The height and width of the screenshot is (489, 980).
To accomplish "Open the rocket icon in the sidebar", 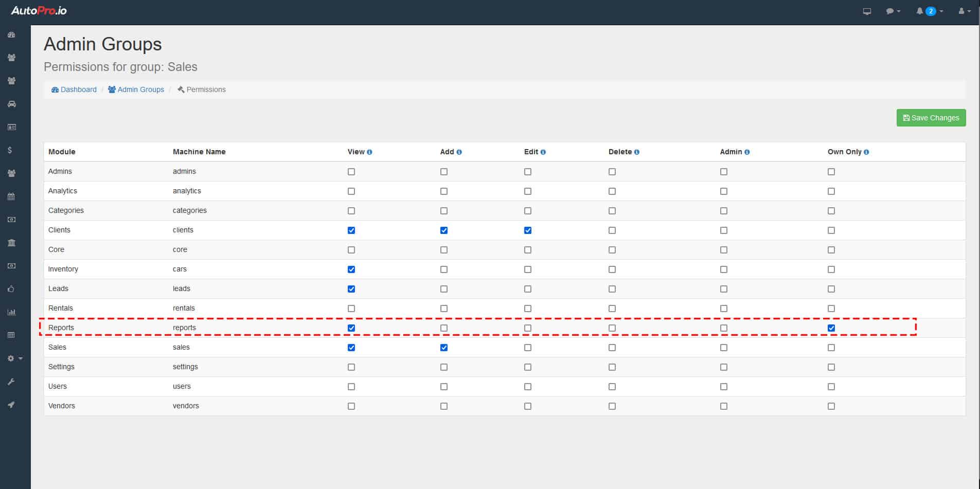I will tap(11, 405).
